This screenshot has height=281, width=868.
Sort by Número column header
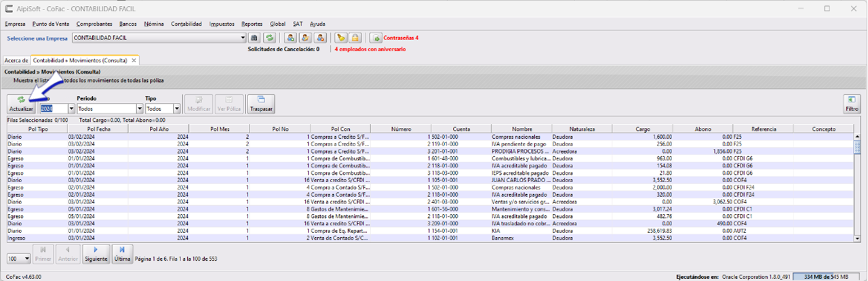pyautogui.click(x=401, y=128)
